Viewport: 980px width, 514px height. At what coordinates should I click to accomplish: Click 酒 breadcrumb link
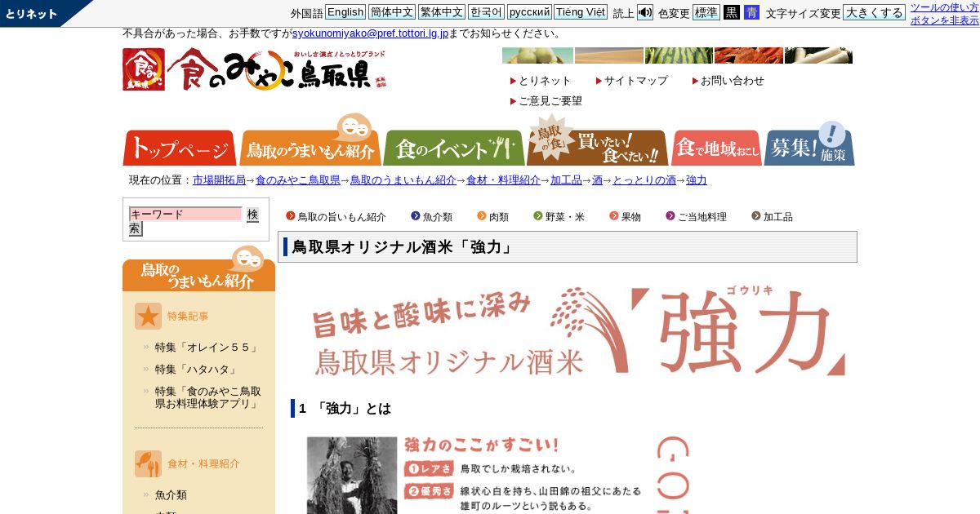pos(597,180)
